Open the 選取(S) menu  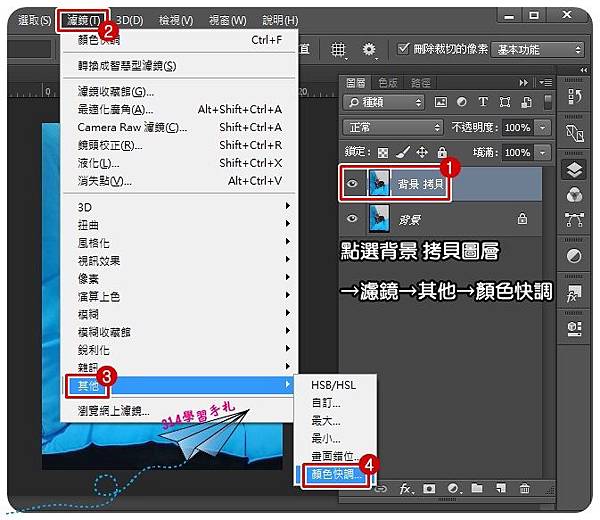pyautogui.click(x=34, y=20)
